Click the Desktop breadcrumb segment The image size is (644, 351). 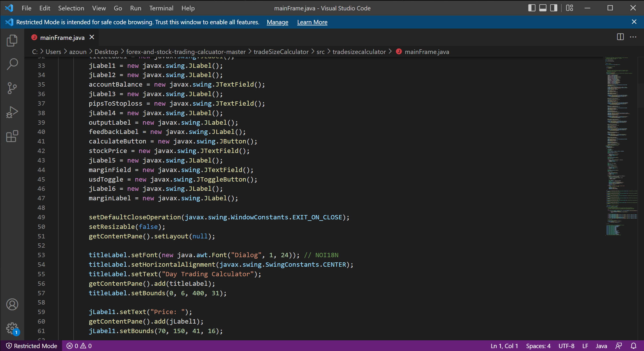pos(106,52)
